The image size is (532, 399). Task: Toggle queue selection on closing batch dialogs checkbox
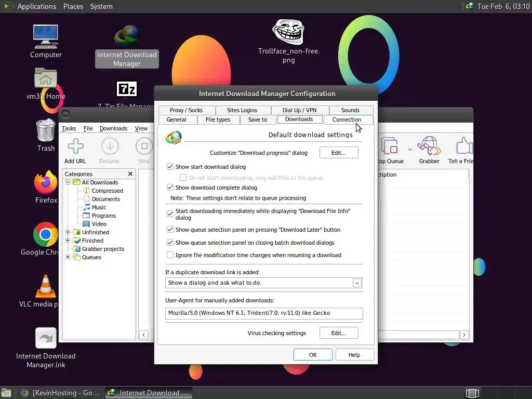(170, 243)
